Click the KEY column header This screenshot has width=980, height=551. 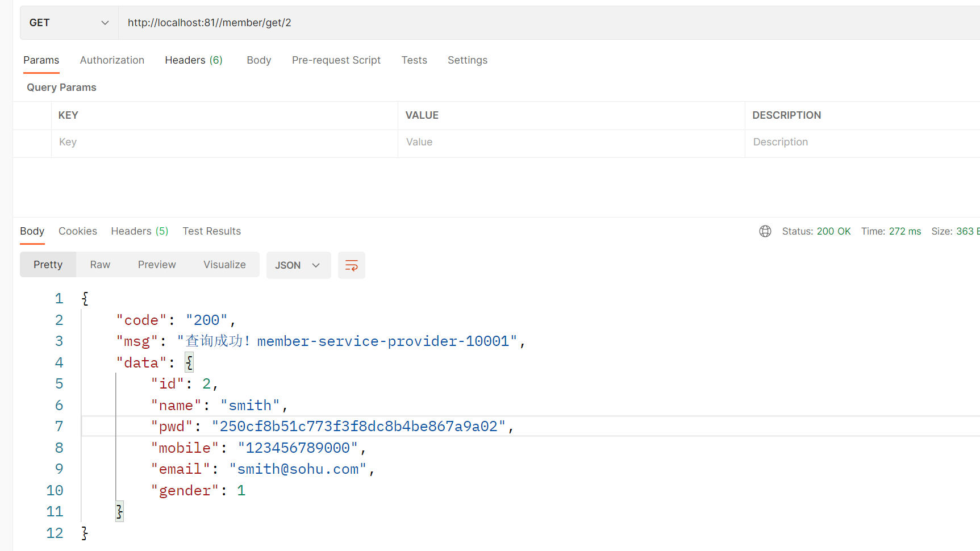68,115
